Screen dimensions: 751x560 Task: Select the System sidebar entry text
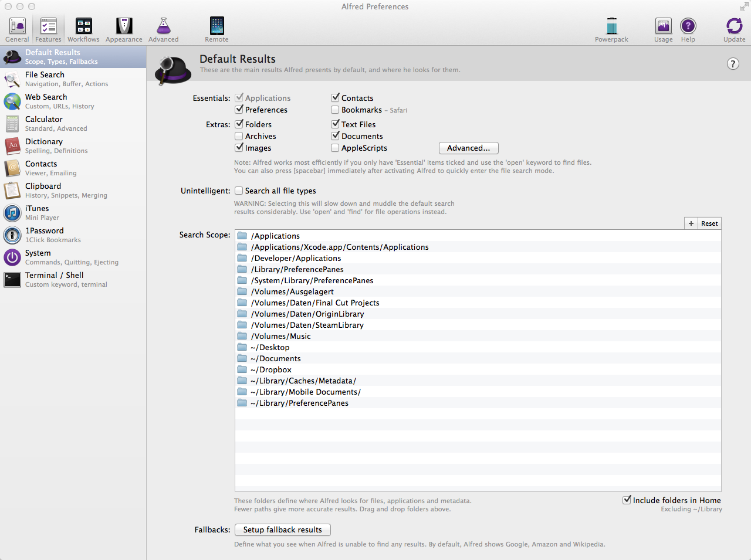[38, 253]
